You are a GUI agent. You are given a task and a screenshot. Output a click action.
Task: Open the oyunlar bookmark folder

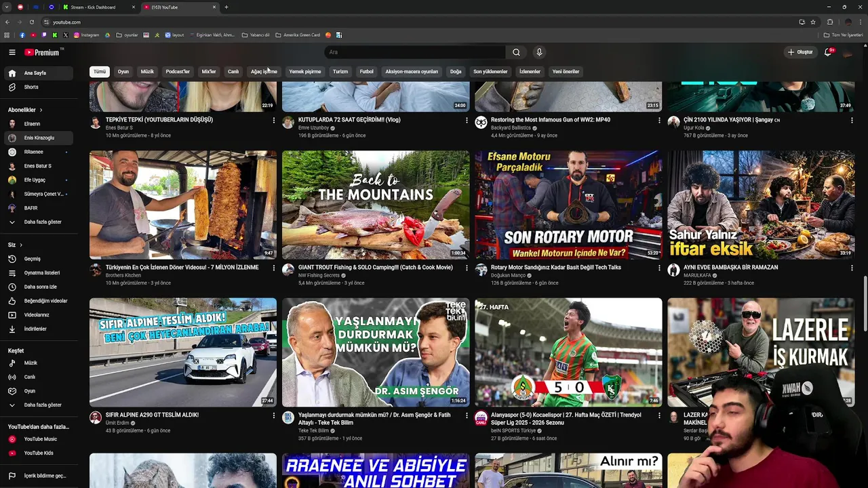tap(127, 35)
